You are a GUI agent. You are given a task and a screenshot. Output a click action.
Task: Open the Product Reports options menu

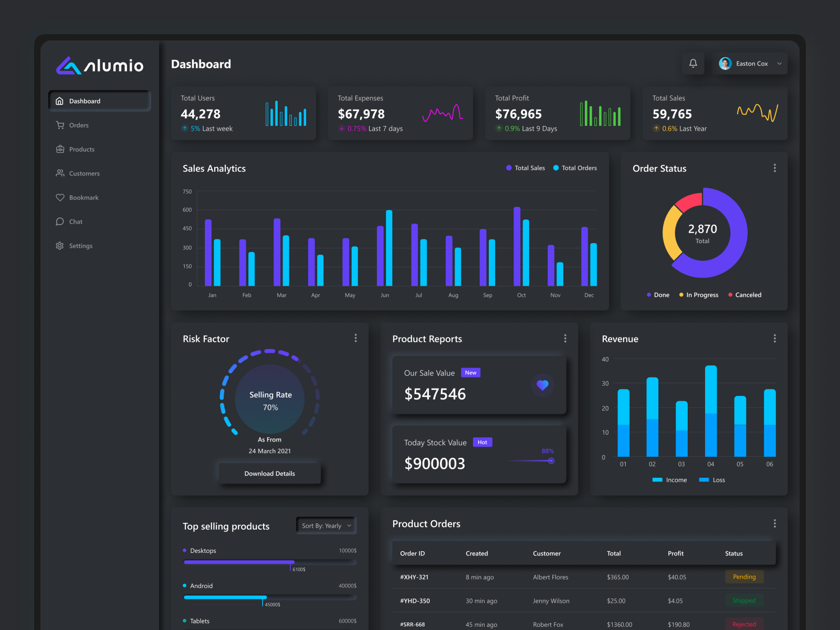[x=565, y=339]
